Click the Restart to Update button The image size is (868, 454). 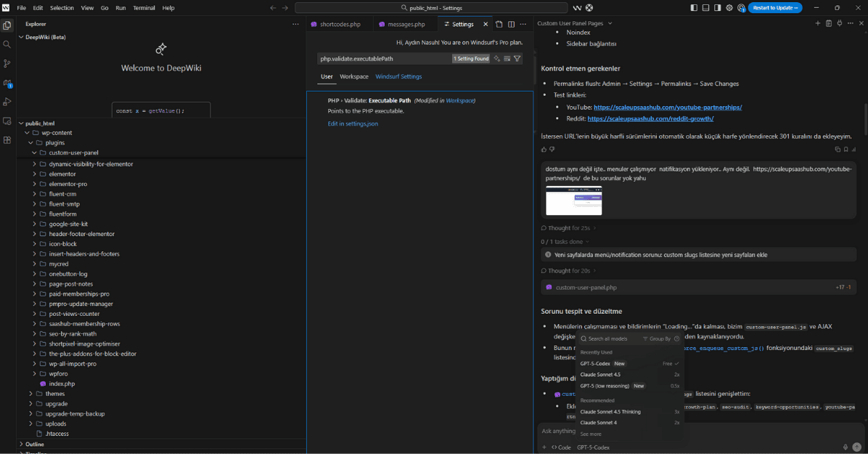click(775, 8)
